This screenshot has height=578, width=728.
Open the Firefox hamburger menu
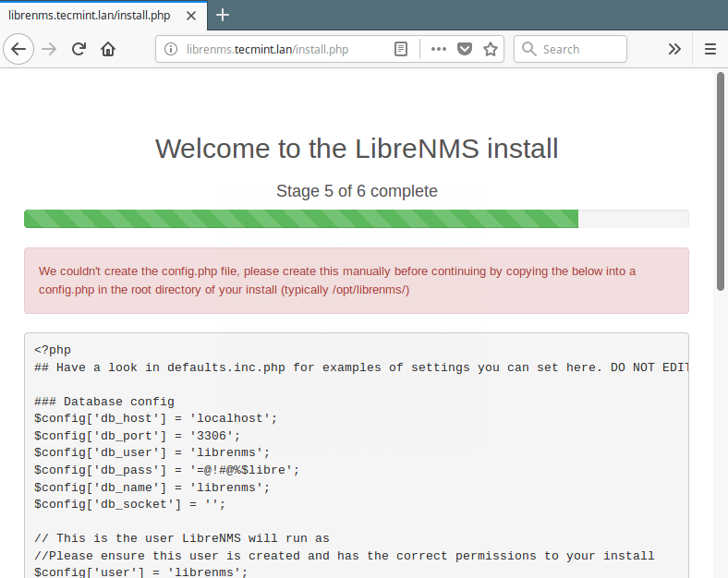pos(710,49)
